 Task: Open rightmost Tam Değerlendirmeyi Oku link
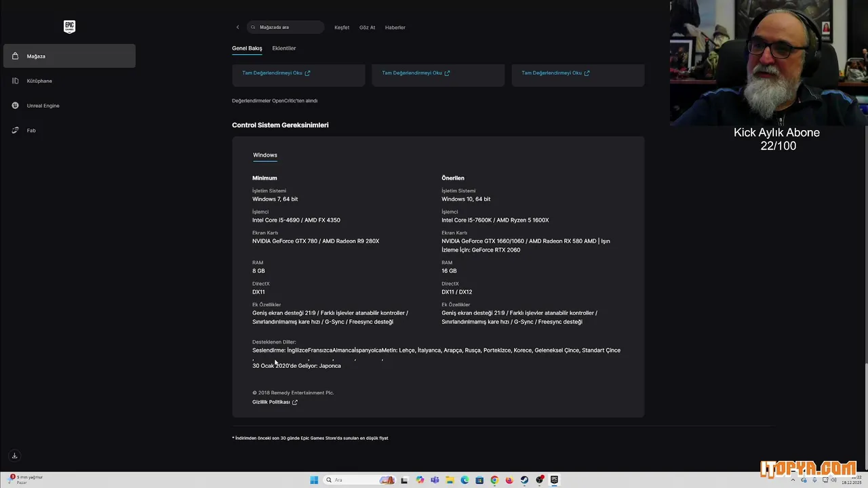tap(555, 73)
